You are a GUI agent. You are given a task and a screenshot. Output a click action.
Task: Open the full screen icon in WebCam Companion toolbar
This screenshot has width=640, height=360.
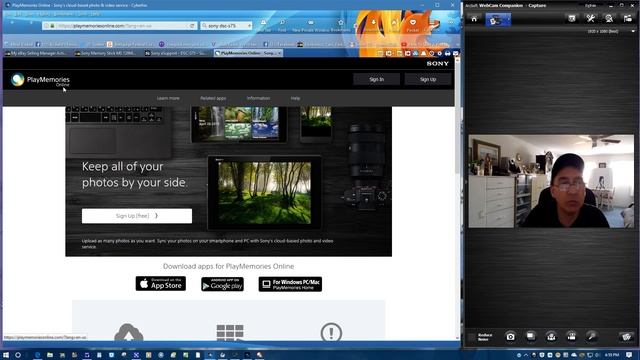click(572, 18)
